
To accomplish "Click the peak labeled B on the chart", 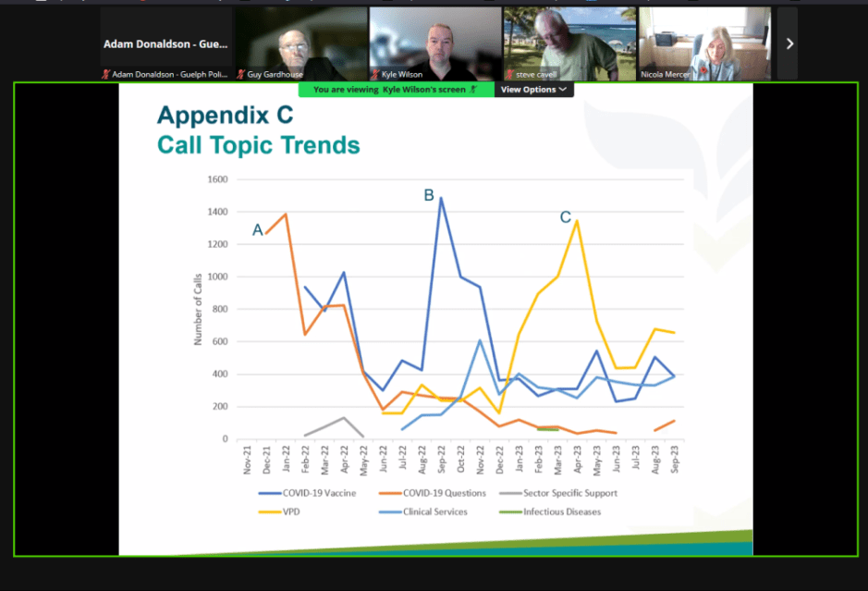I will coord(441,198).
